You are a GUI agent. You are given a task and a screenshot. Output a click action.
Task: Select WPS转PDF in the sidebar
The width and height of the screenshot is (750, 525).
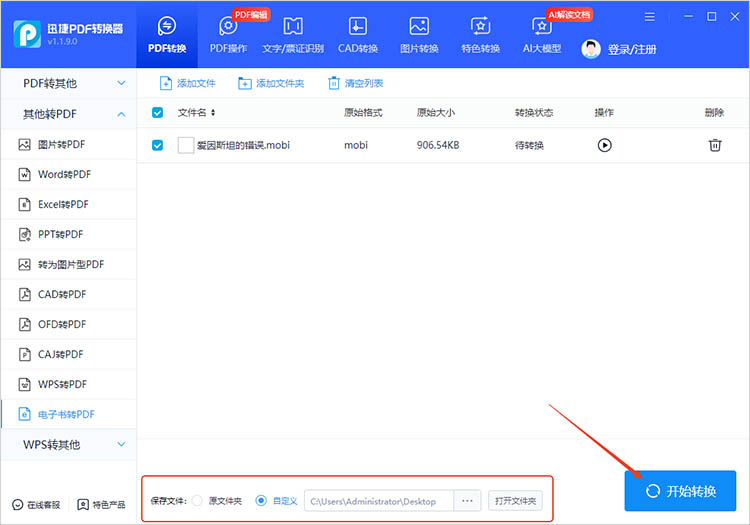tap(69, 384)
